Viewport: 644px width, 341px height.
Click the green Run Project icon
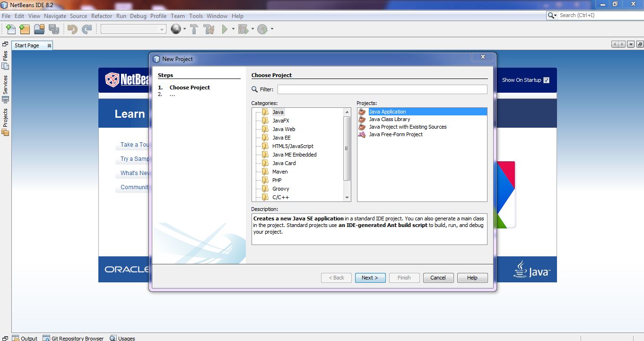[225, 29]
